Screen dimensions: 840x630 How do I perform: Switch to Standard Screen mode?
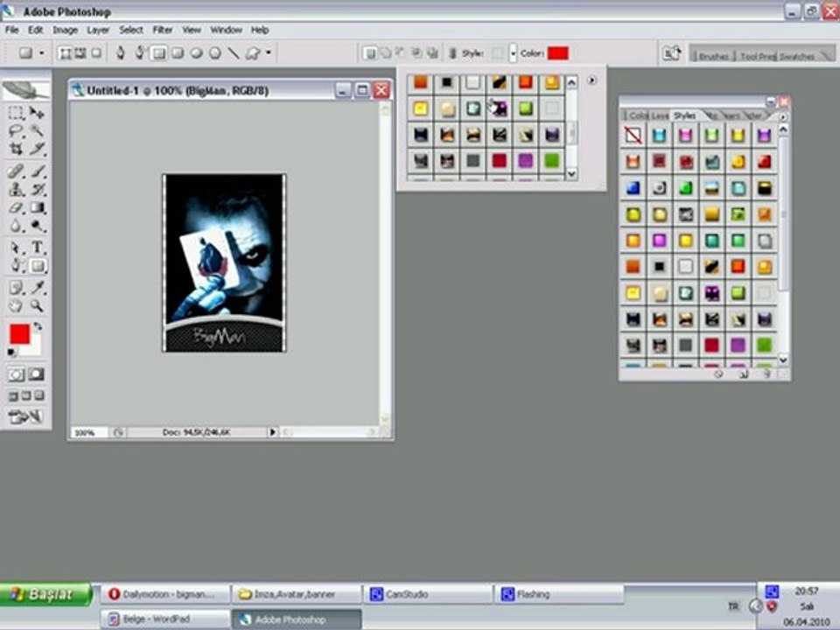pos(13,396)
